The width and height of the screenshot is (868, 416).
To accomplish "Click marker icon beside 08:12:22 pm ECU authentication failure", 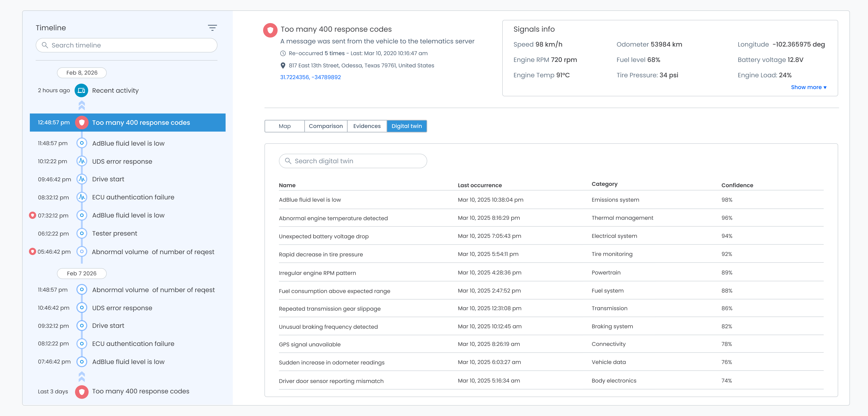I will [x=82, y=343].
